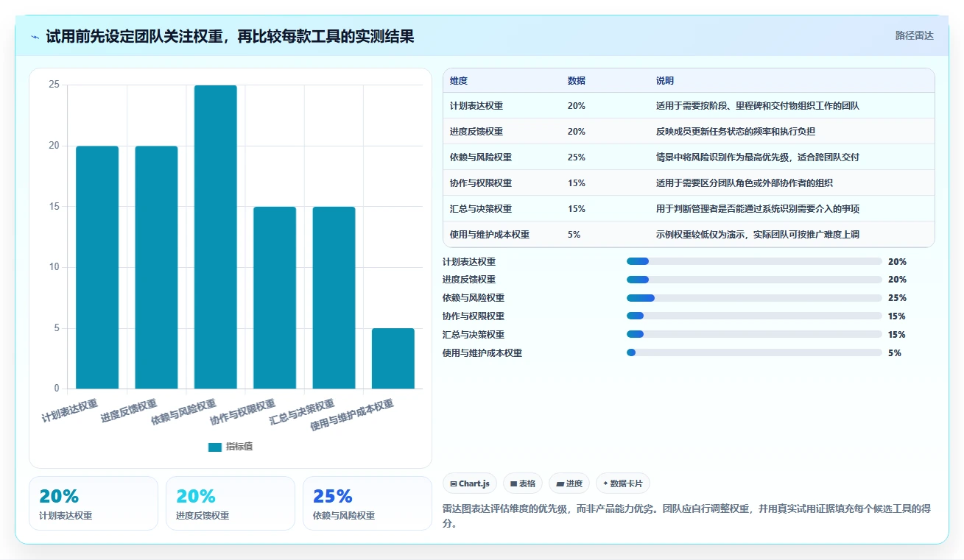
Task: Select the 计划表达权重 table row cell
Action: (476, 106)
